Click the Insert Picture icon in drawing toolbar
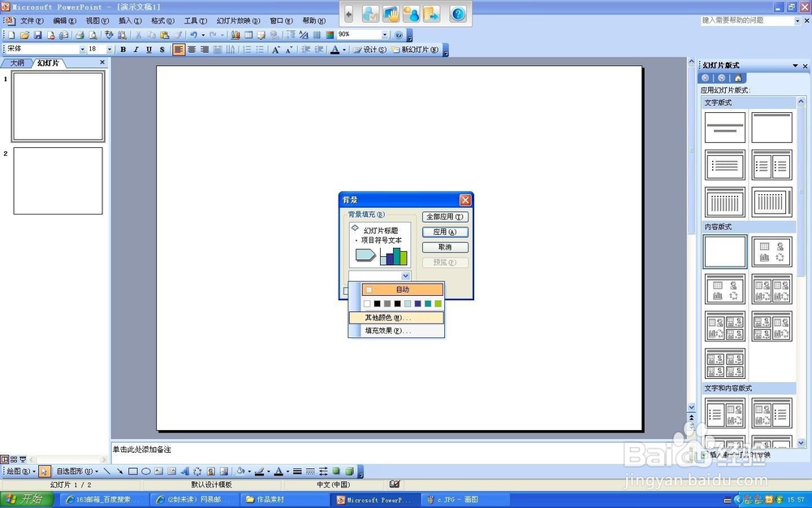812x508 pixels. (224, 471)
